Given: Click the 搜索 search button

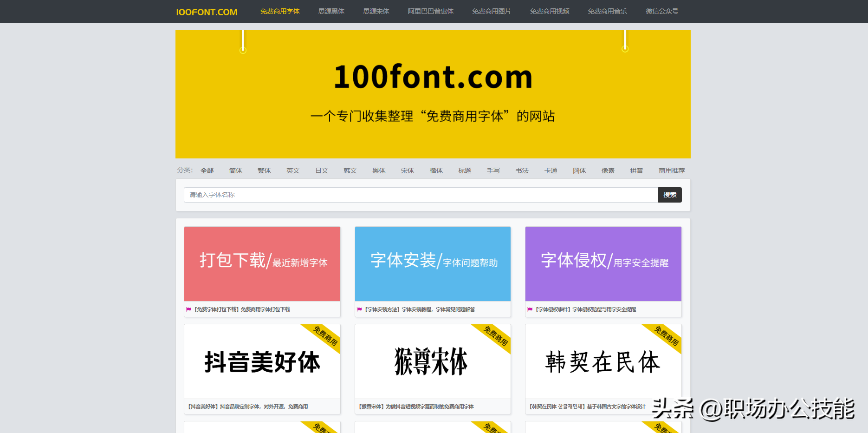Looking at the screenshot, I should point(670,195).
